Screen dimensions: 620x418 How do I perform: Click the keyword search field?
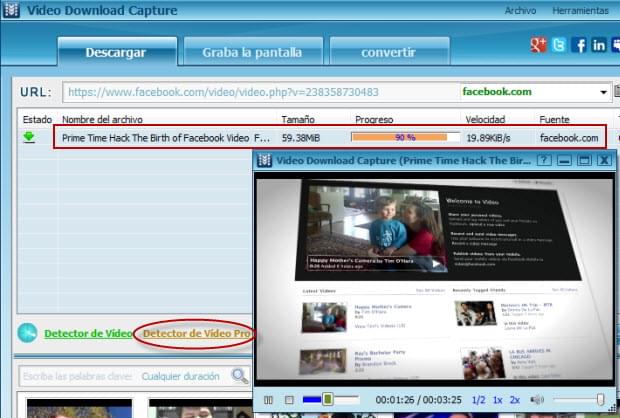[x=78, y=376]
